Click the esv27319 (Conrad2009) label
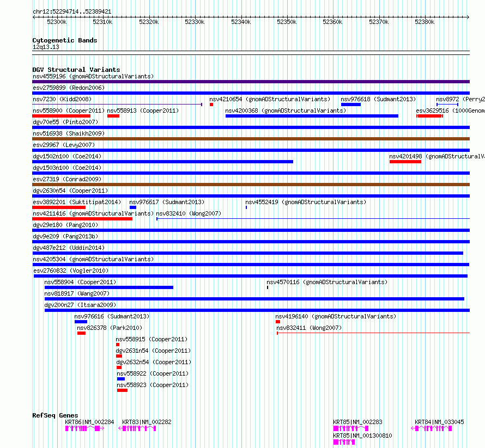This screenshot has height=448, width=485. (x=67, y=179)
